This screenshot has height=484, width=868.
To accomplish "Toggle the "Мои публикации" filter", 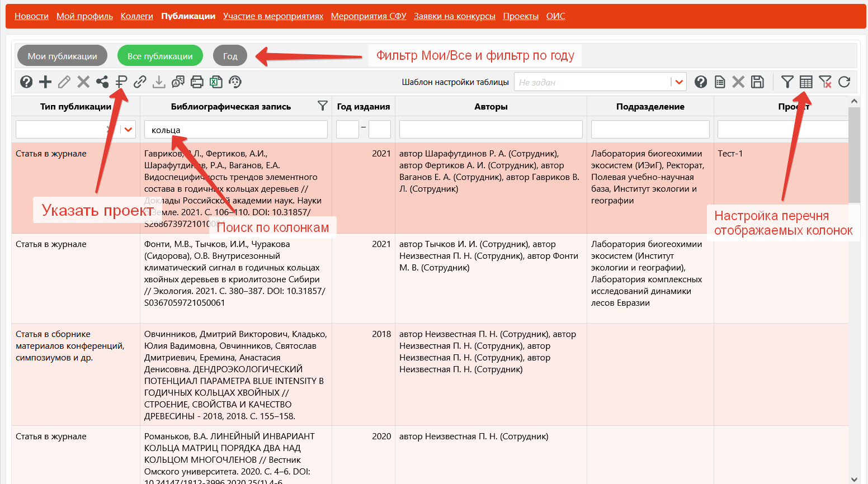I will [x=62, y=56].
